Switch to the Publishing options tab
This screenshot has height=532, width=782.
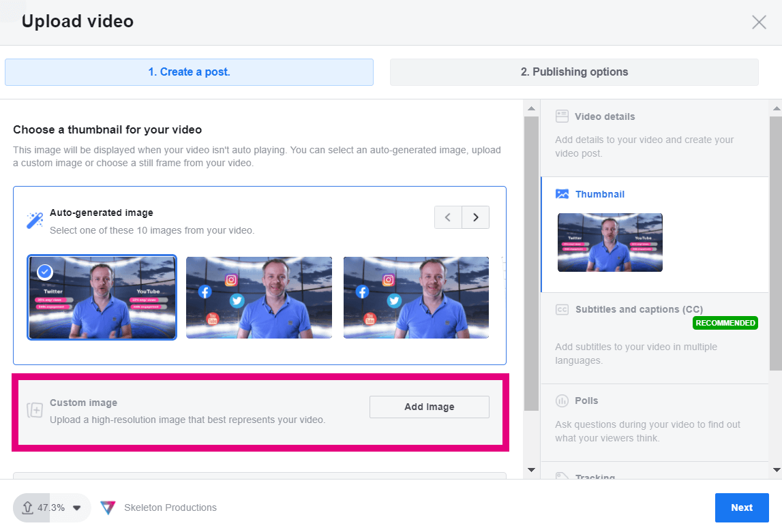(x=573, y=72)
